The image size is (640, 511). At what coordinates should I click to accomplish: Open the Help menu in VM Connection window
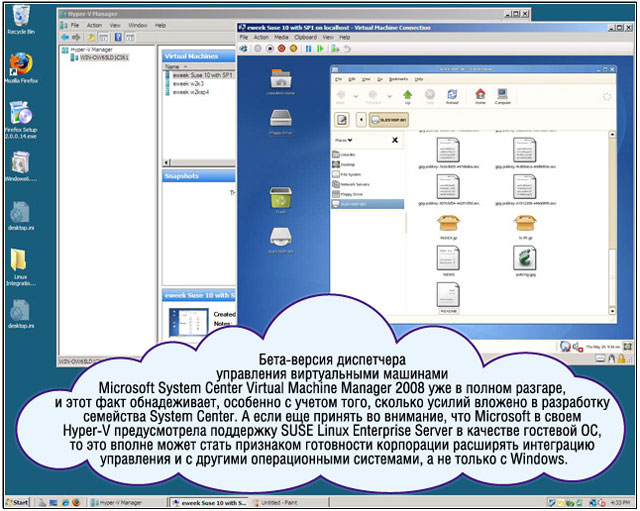[345, 37]
